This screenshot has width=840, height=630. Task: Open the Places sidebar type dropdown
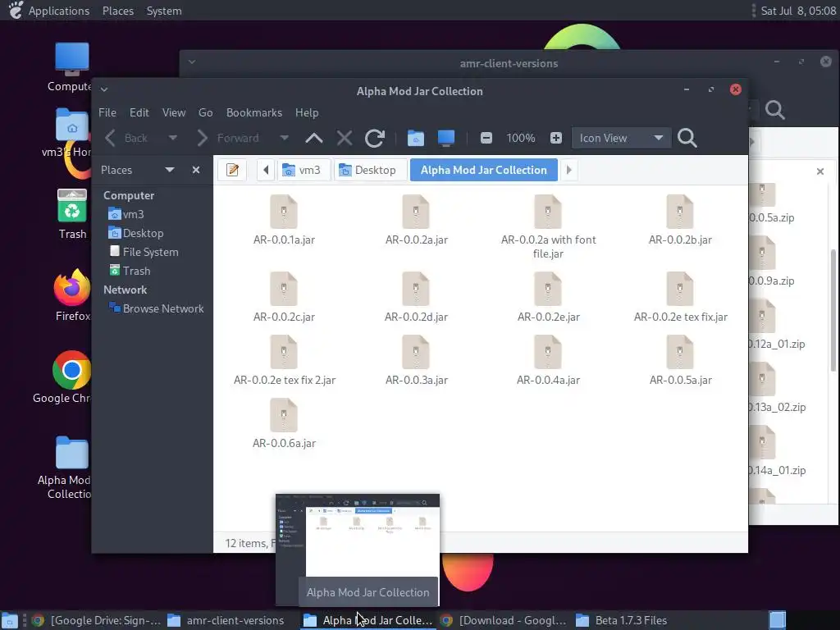[170, 170]
